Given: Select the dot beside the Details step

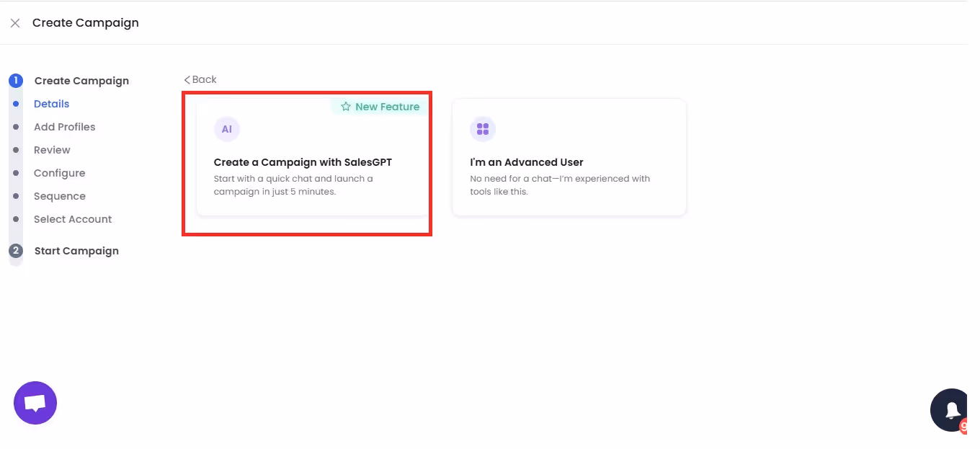Looking at the screenshot, I should (x=15, y=103).
